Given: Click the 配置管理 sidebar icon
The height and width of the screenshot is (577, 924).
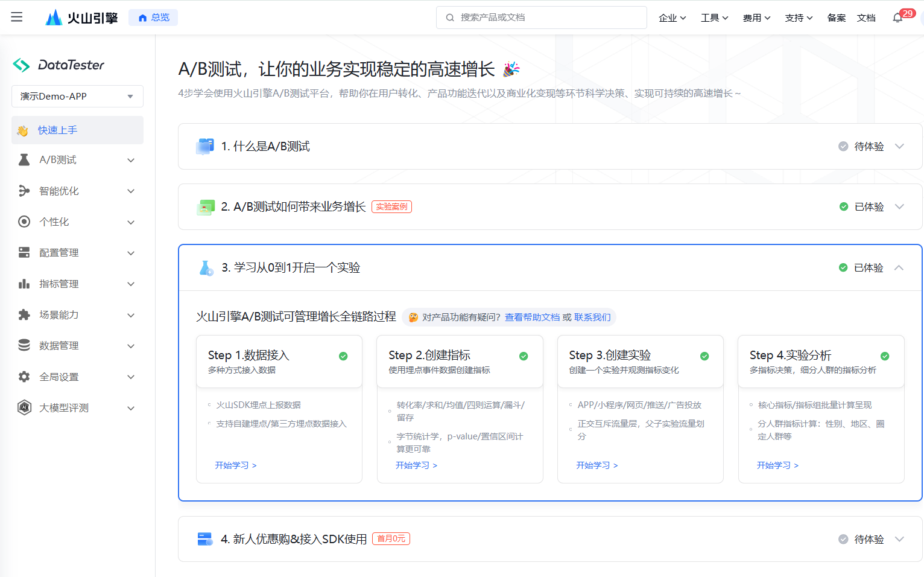Looking at the screenshot, I should click(24, 252).
